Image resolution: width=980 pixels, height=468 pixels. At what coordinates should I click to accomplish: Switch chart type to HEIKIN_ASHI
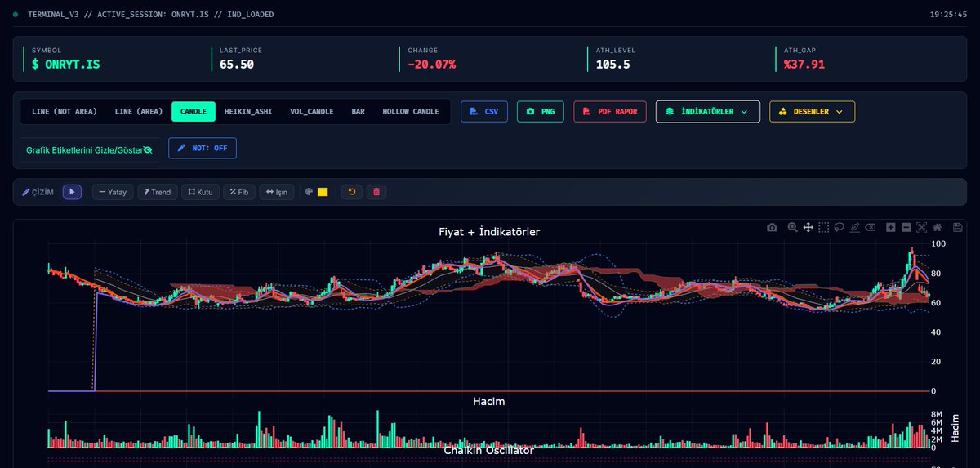click(x=248, y=111)
